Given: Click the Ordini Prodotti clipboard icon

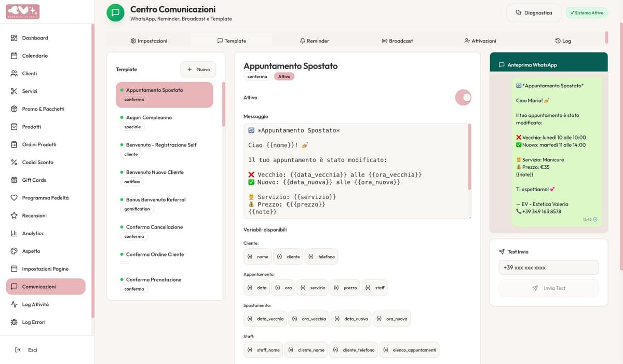Looking at the screenshot, I should (x=14, y=144).
